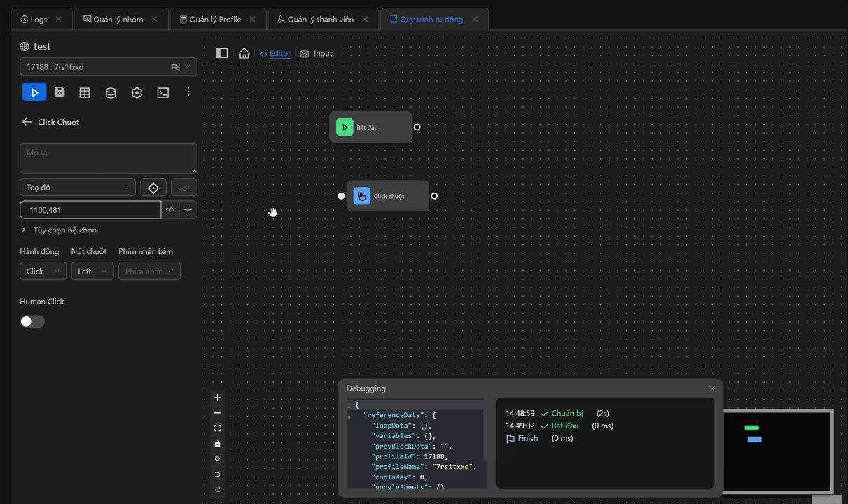Viewport: 848px width, 504px height.
Task: Run the workflow with the play button
Action: click(x=34, y=92)
